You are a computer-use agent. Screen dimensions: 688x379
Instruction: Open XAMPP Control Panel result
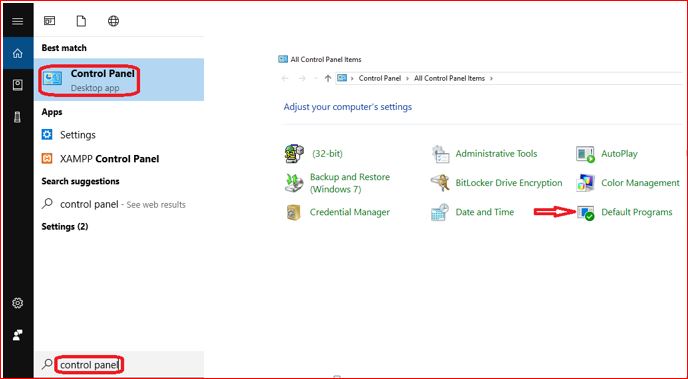[x=109, y=159]
